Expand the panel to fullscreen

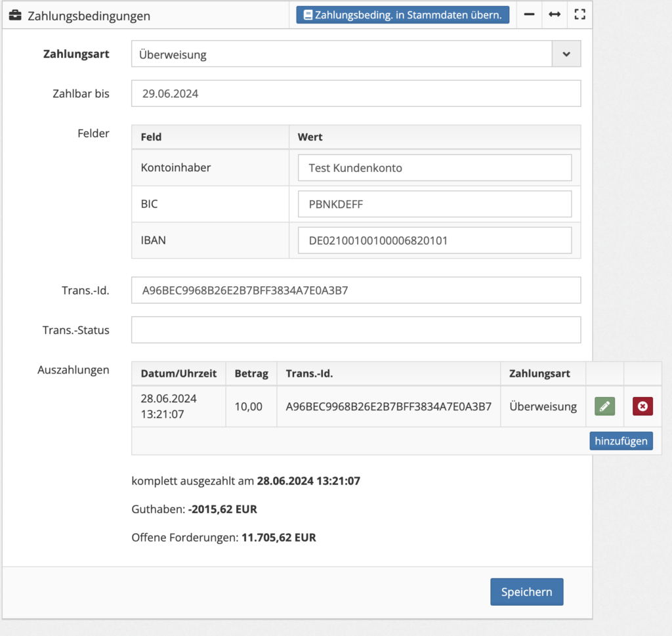[x=580, y=14]
